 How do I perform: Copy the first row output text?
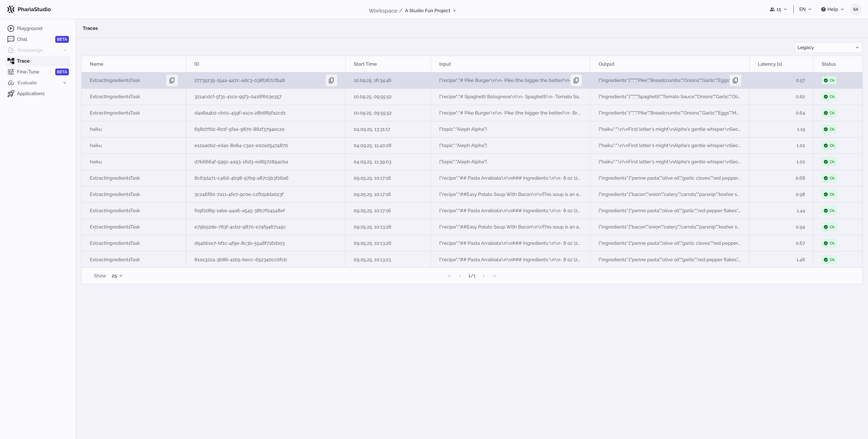pyautogui.click(x=735, y=80)
